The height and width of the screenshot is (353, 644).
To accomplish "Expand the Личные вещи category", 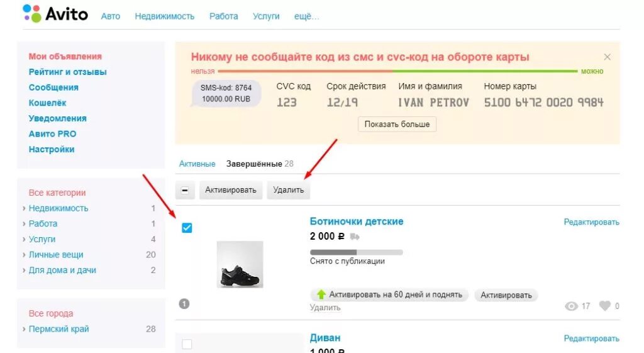I will click(24, 255).
